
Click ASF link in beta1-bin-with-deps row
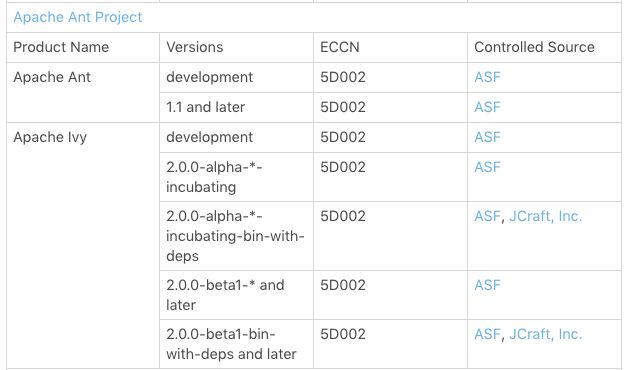487,334
